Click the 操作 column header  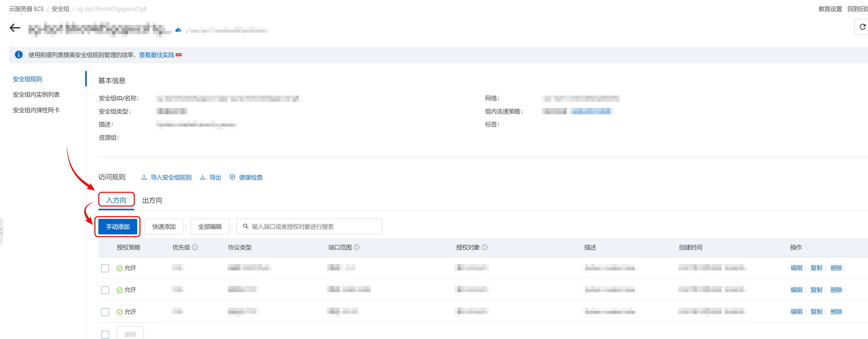click(796, 247)
